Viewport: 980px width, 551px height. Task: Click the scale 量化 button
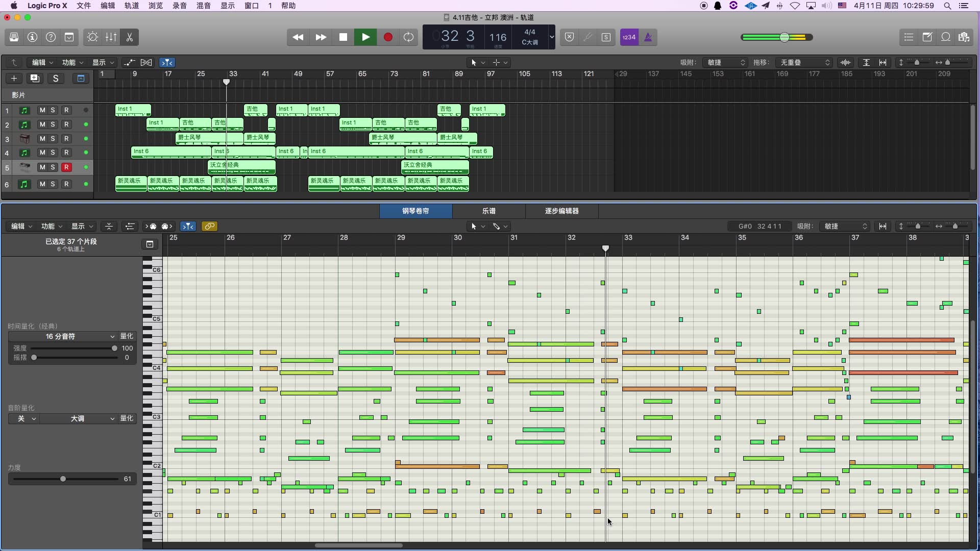[127, 418]
